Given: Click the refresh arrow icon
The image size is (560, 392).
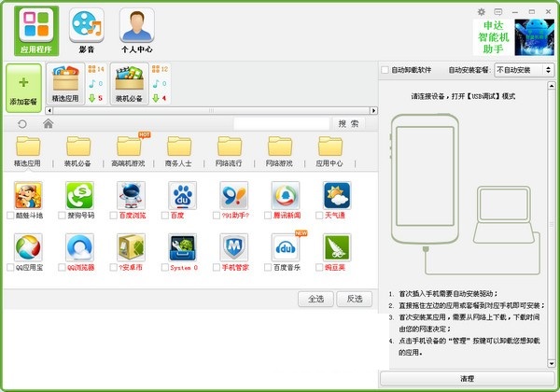Looking at the screenshot, I should (x=22, y=124).
